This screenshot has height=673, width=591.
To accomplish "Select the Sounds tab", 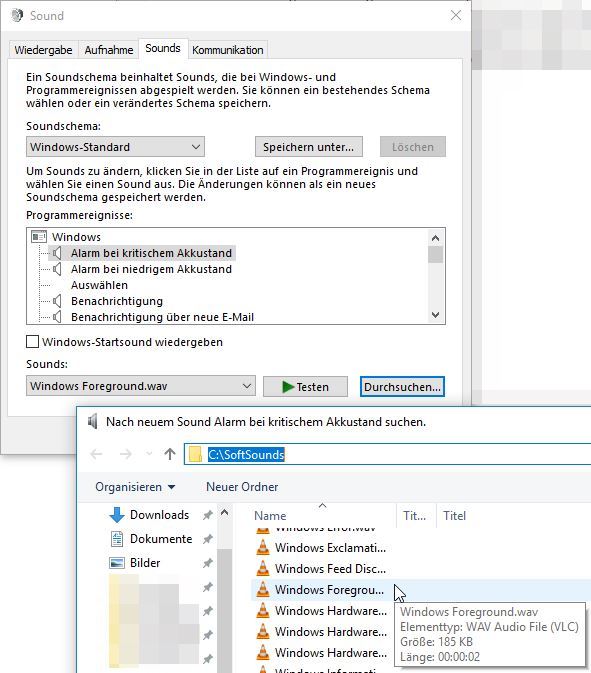I will [x=163, y=48].
